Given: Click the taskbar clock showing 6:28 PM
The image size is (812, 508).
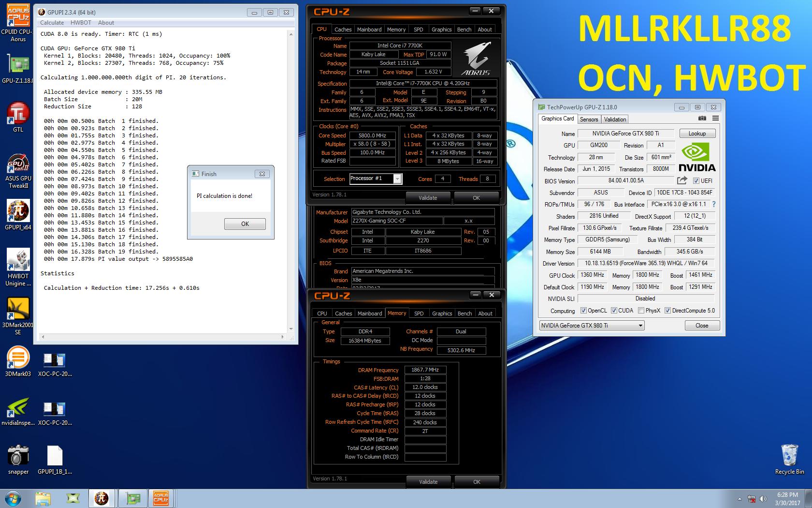Looking at the screenshot, I should tap(787, 499).
